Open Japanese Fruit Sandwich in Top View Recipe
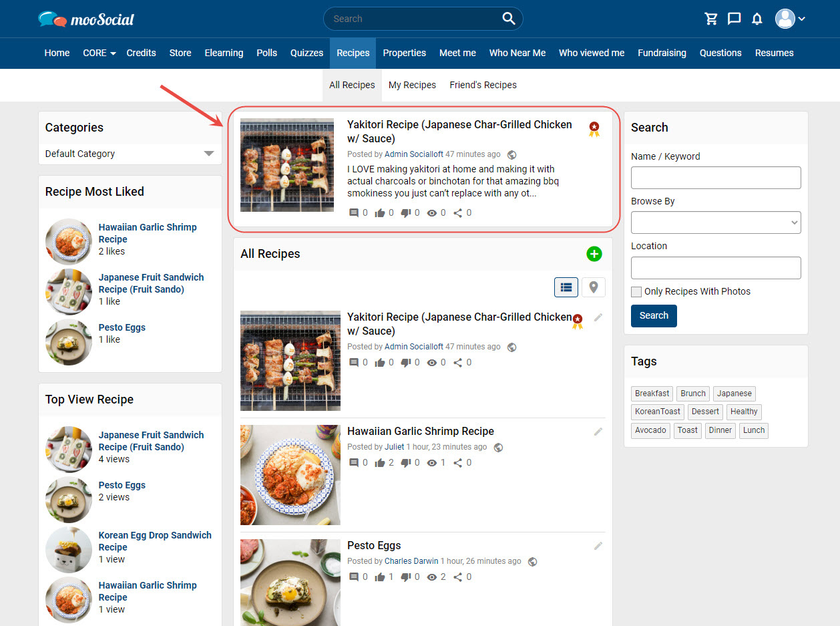The height and width of the screenshot is (626, 840). pos(151,441)
